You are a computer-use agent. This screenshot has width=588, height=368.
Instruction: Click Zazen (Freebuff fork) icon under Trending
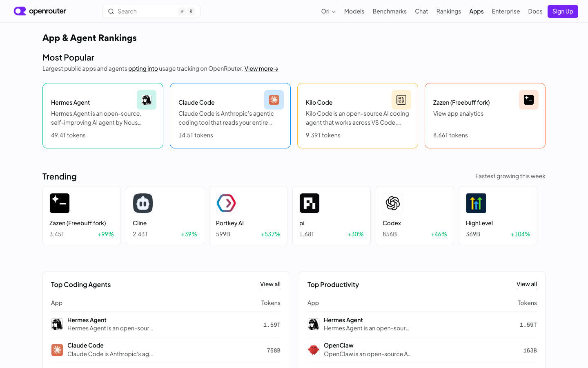[60, 203]
